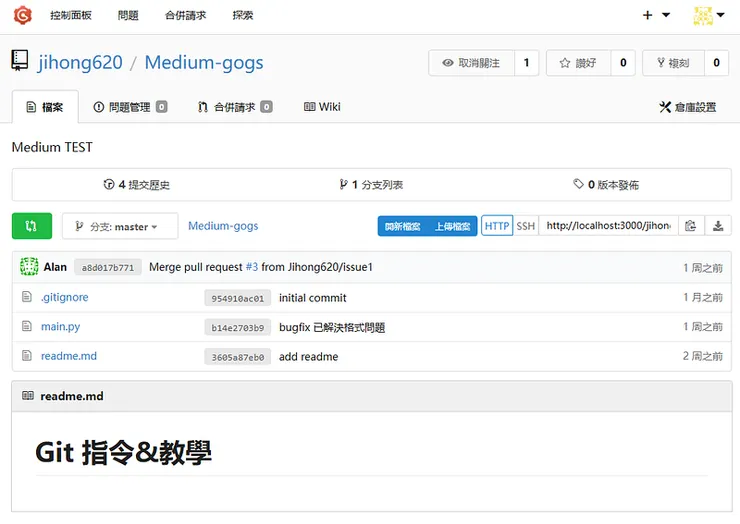Open the 探索 explore page

click(243, 16)
